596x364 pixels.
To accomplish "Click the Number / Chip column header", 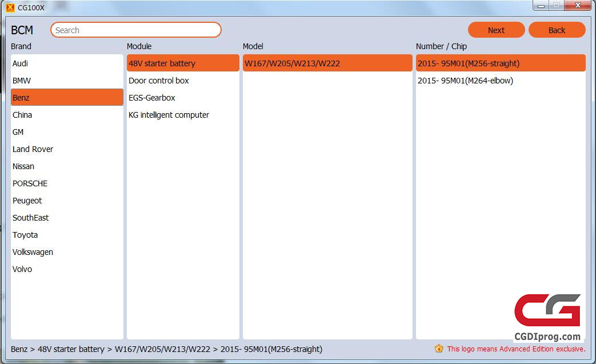I will coord(441,46).
